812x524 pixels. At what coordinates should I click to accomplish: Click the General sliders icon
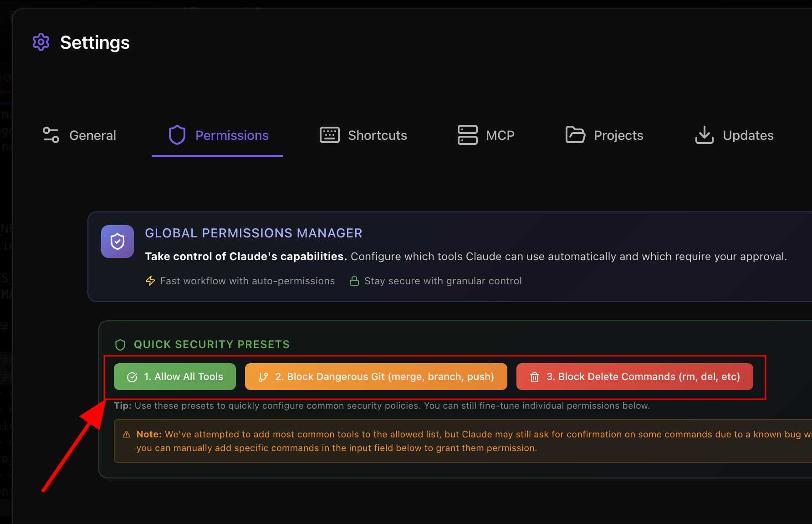point(51,135)
